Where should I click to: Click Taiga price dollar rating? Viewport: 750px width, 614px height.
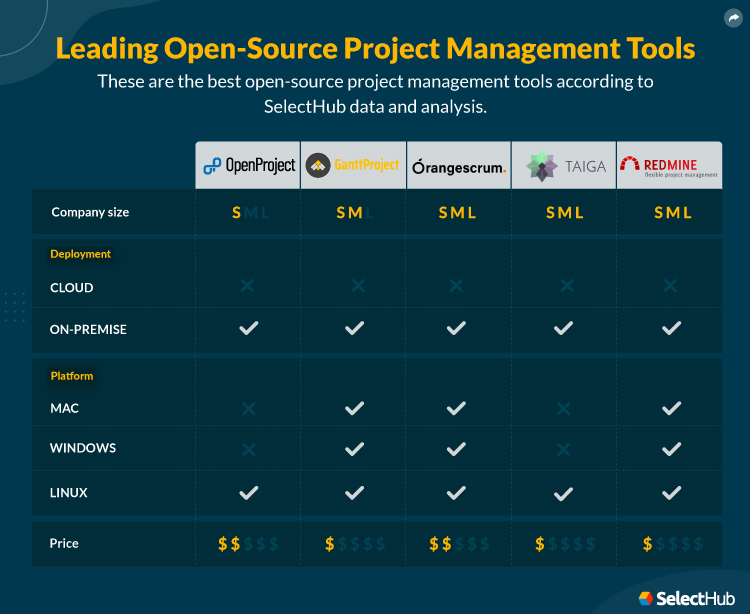565,544
